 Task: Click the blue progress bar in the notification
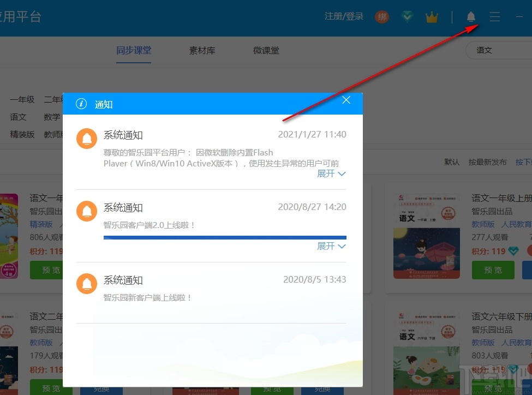[x=224, y=236]
